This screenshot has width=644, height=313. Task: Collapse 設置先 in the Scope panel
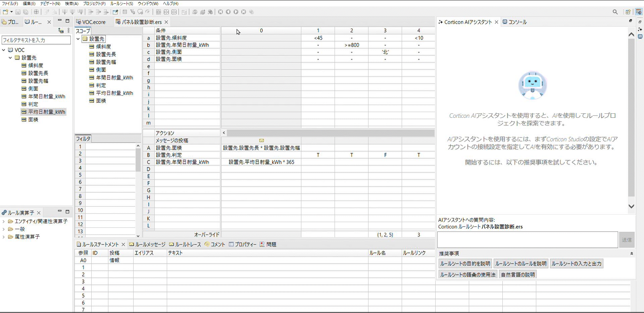(78, 39)
